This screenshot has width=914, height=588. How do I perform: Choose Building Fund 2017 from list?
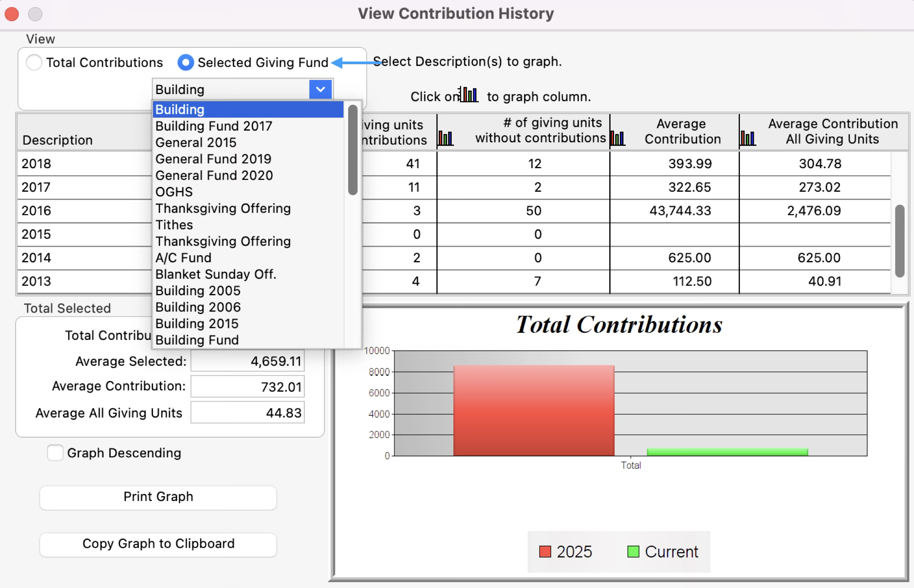point(248,126)
